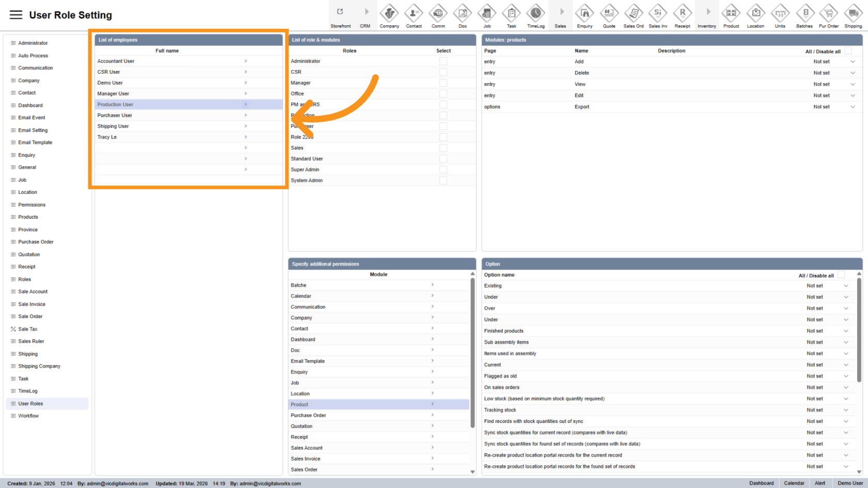This screenshot has width=868, height=488.
Task: Open the Batches toolbar icon
Action: click(804, 13)
